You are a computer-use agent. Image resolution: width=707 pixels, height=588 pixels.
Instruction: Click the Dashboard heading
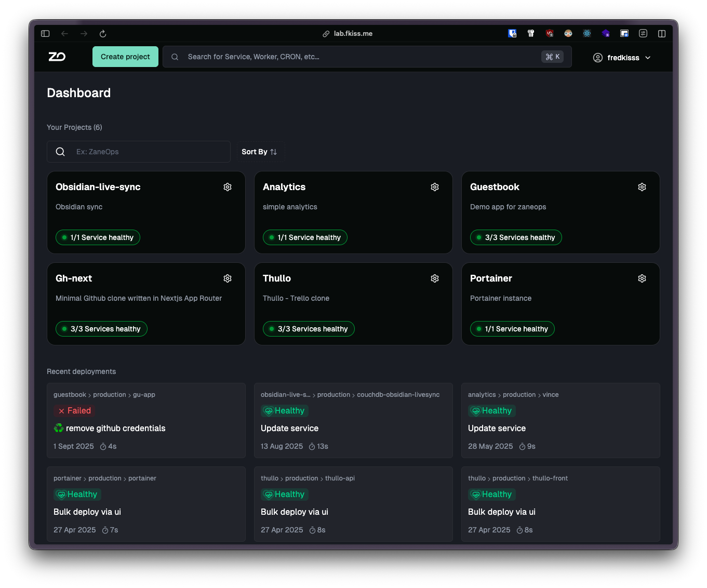pyautogui.click(x=79, y=93)
